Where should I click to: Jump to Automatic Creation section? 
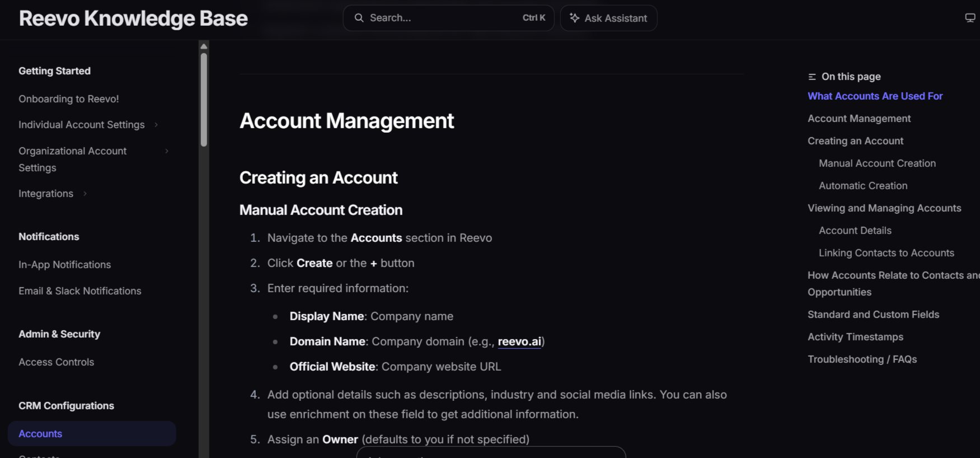tap(864, 186)
